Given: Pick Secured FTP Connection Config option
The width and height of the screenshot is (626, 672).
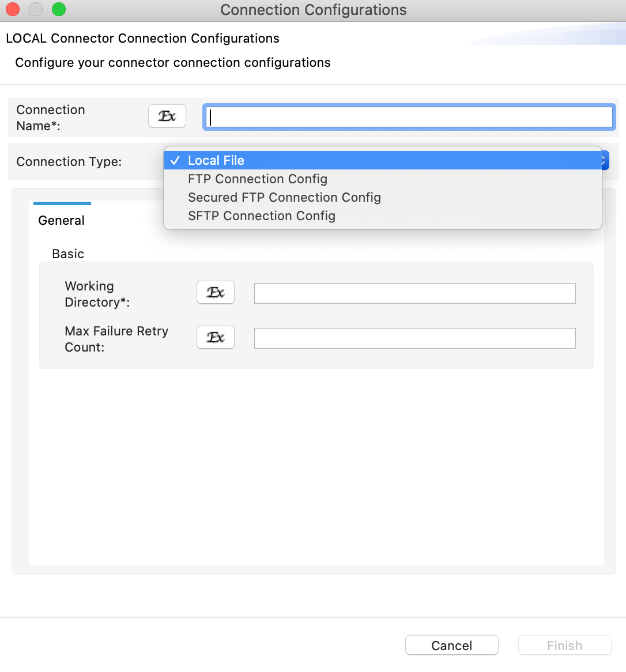Looking at the screenshot, I should pos(383,197).
